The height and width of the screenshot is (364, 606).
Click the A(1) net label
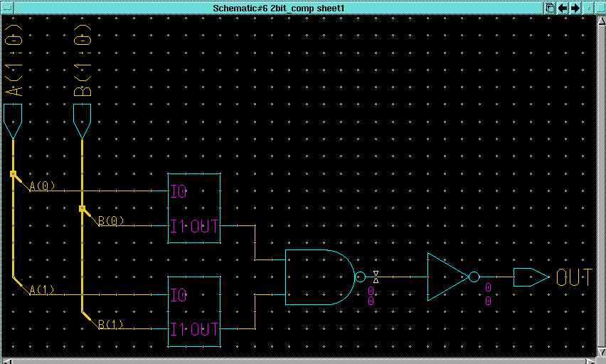(42, 289)
